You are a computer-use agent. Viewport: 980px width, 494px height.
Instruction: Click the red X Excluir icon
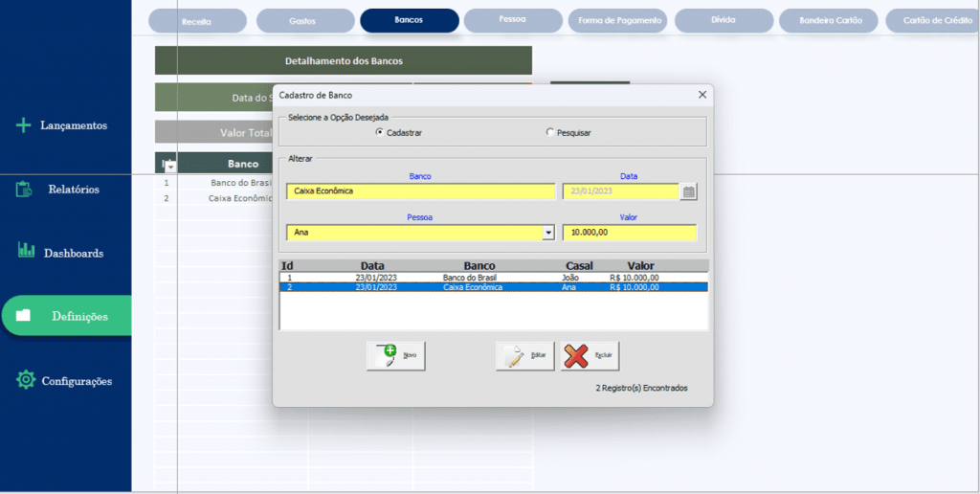click(x=575, y=356)
